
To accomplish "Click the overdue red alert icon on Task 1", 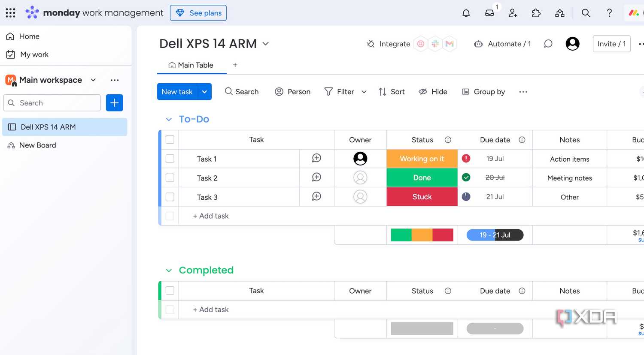I will click(x=466, y=159).
